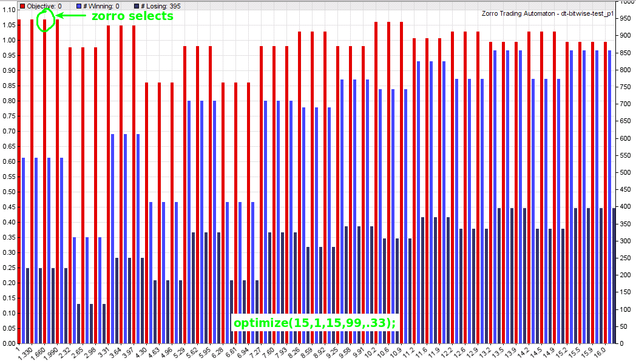Screen dimensions: 636x364
Task: Click the dark # Losing legend swatch
Action: (135, 5)
